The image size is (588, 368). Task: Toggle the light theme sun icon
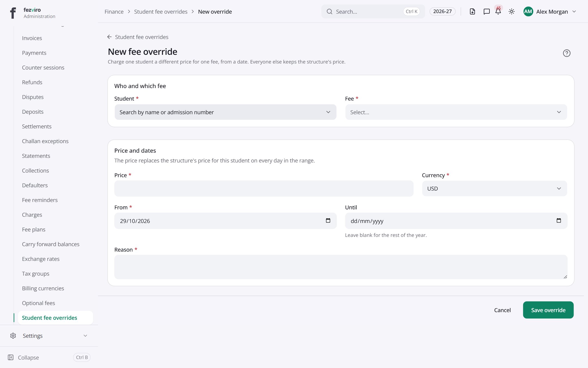pos(512,11)
